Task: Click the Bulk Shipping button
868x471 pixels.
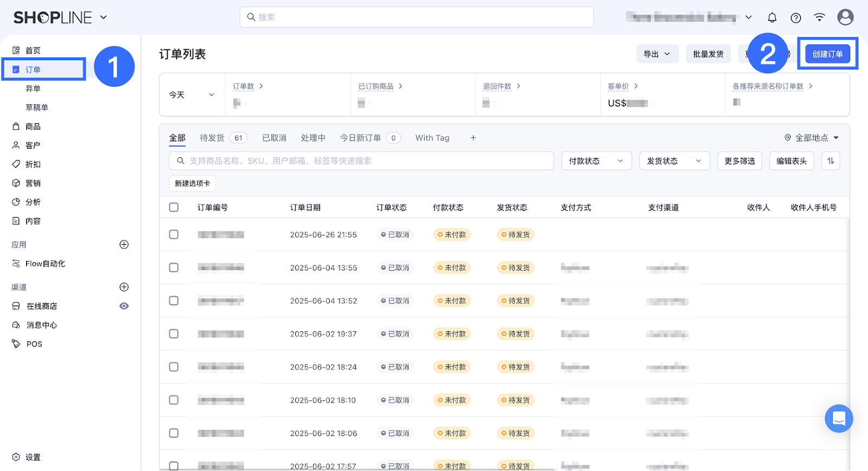Action: click(x=708, y=54)
